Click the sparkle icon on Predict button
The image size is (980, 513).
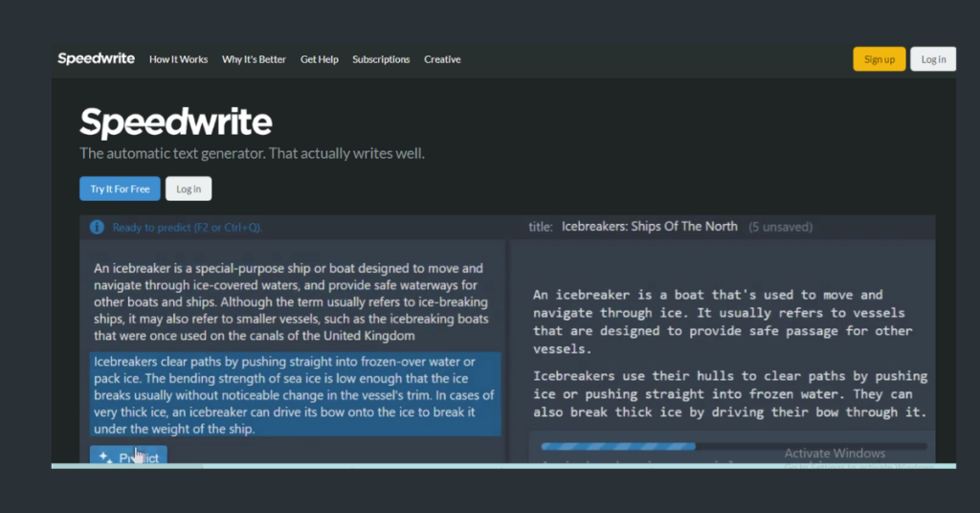click(105, 457)
